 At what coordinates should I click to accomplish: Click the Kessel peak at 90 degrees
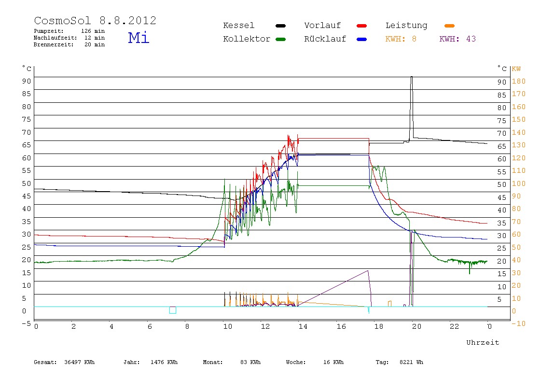[412, 77]
